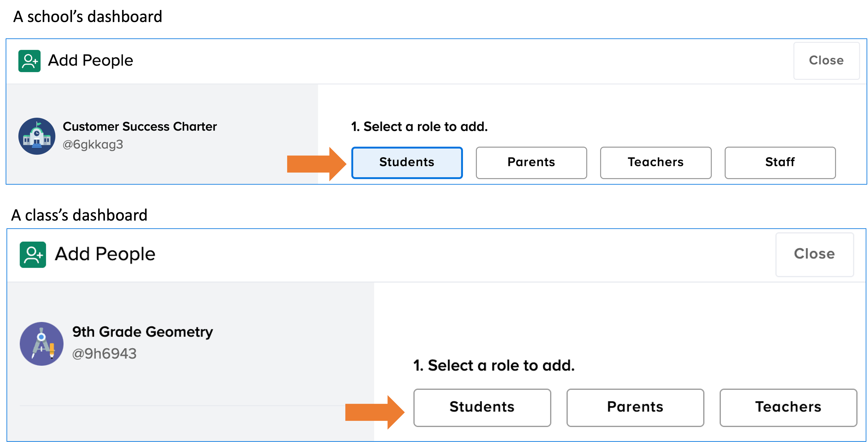Viewport: 868px width, 442px height.
Task: Click the 9th Grade Geometry compass avatar
Action: pos(41,344)
